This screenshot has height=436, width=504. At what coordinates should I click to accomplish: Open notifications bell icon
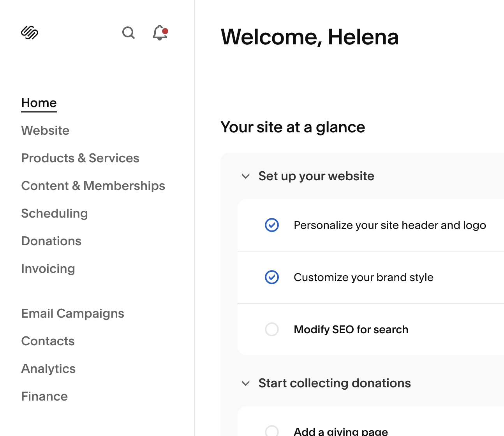click(x=160, y=33)
